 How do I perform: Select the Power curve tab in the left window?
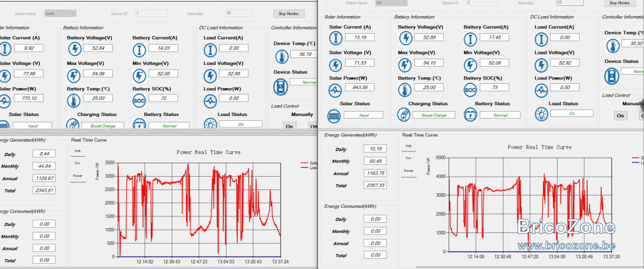point(77,176)
